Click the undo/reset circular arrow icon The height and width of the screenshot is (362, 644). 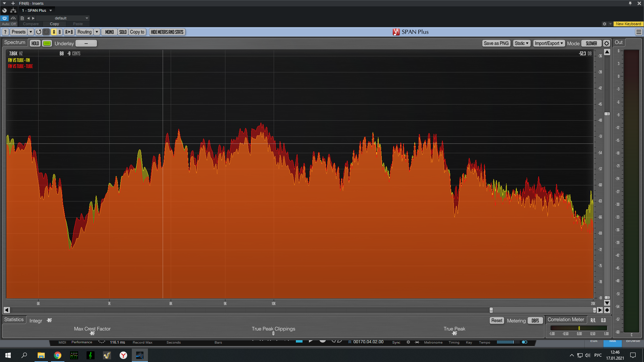[x=39, y=32]
